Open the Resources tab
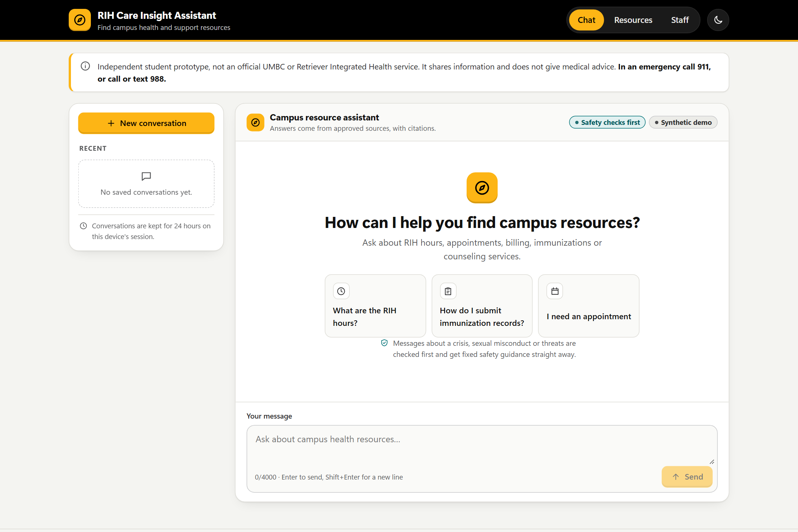 633,20
